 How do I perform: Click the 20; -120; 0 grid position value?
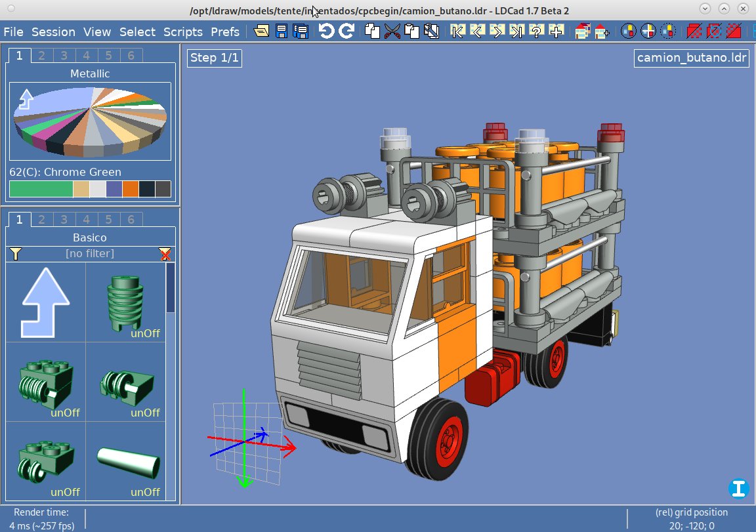[x=692, y=525]
